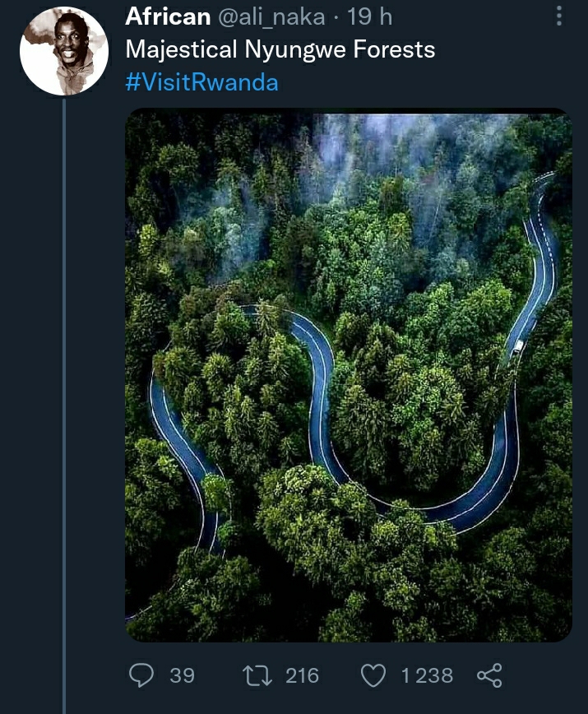Open the Nyungwe forest photo full view

(x=349, y=375)
